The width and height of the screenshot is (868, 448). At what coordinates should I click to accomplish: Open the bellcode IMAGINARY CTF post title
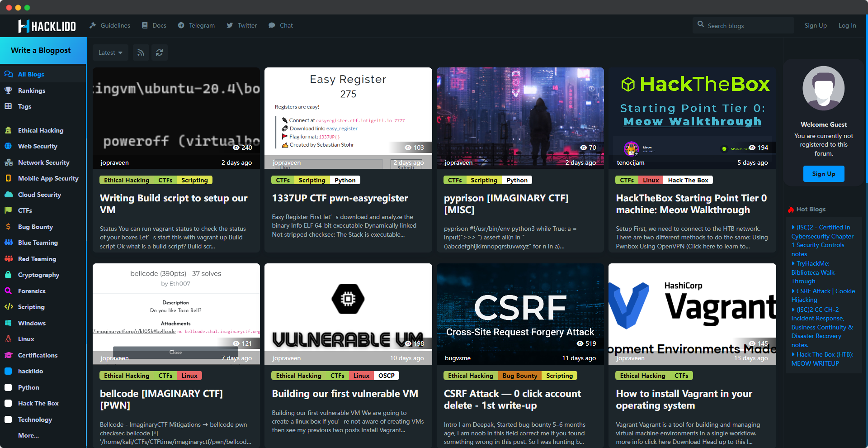click(161, 400)
